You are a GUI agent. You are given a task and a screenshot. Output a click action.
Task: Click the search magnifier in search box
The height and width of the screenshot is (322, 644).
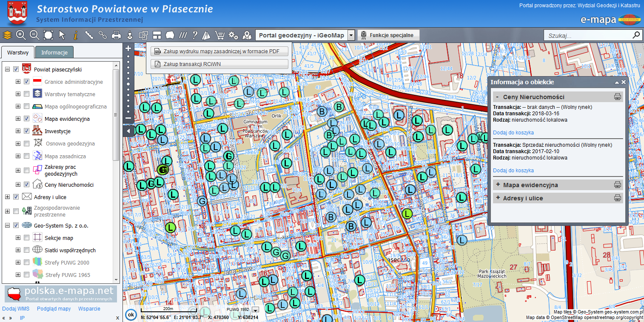click(636, 35)
